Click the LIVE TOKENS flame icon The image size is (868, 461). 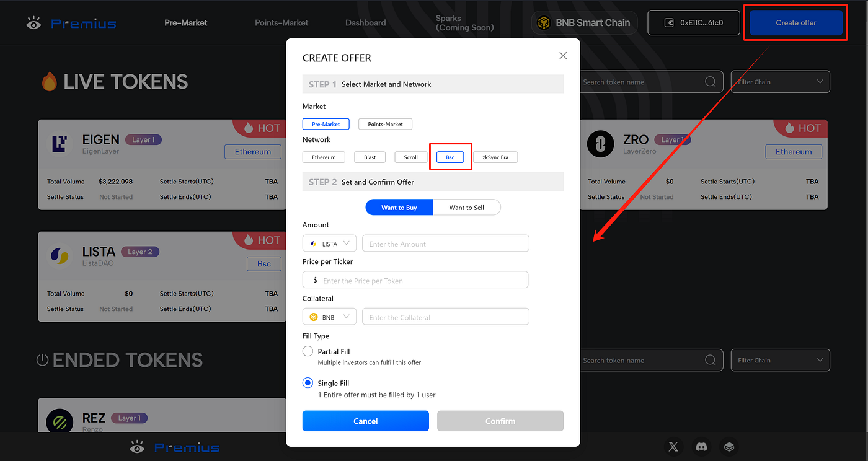[x=50, y=82]
